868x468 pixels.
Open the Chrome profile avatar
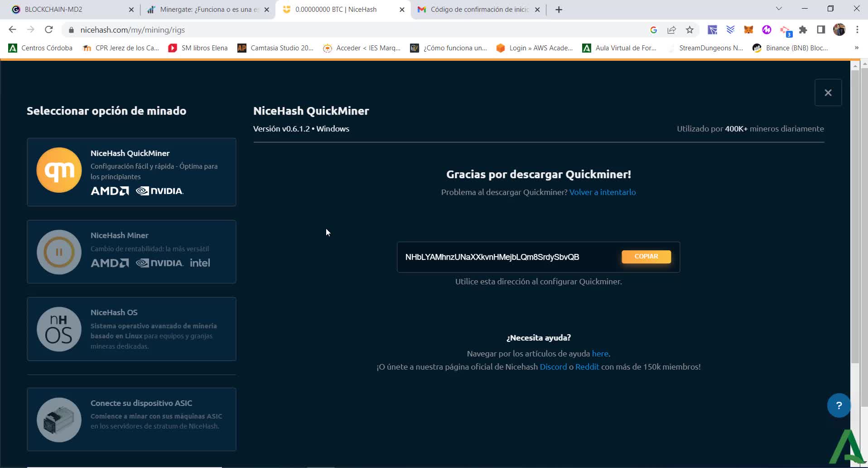pyautogui.click(x=839, y=30)
